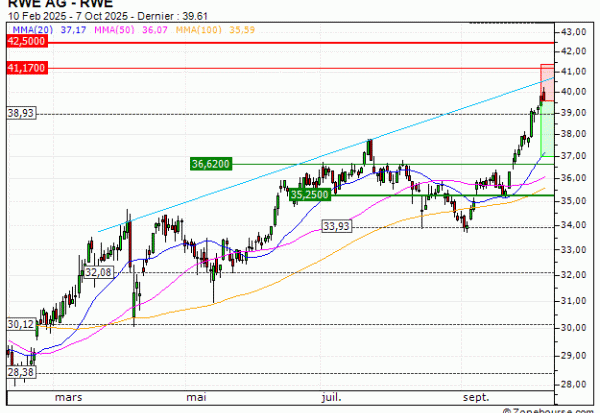Click the red 42,5000 resistance label
The image size is (600, 413).
[x=26, y=42]
